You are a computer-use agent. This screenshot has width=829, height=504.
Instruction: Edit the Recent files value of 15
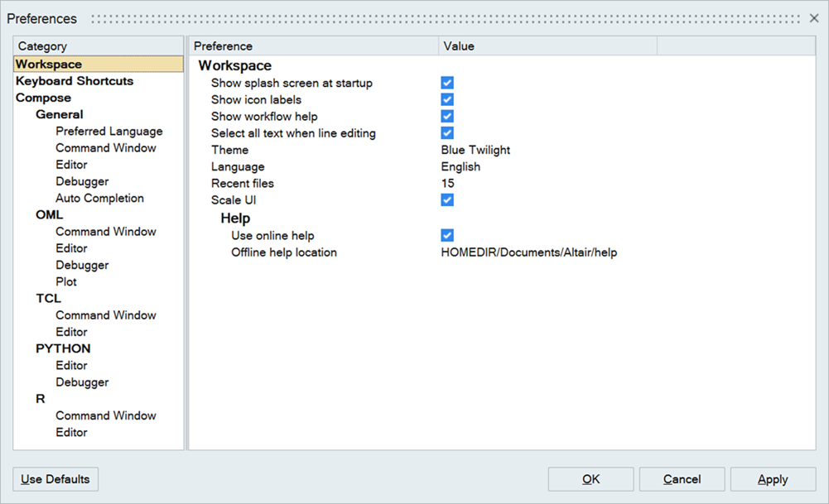(446, 183)
